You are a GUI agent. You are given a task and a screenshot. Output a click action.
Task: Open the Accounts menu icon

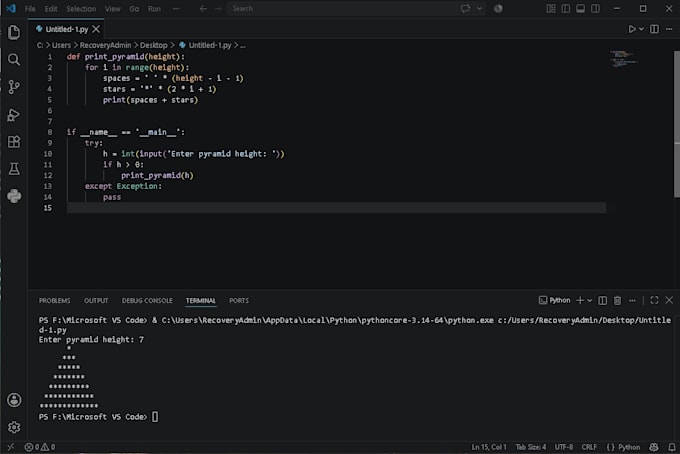click(14, 400)
